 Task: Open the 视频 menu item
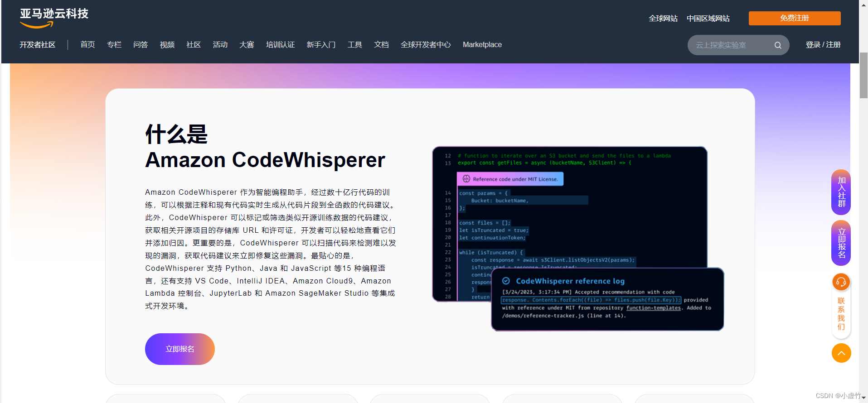(x=167, y=45)
